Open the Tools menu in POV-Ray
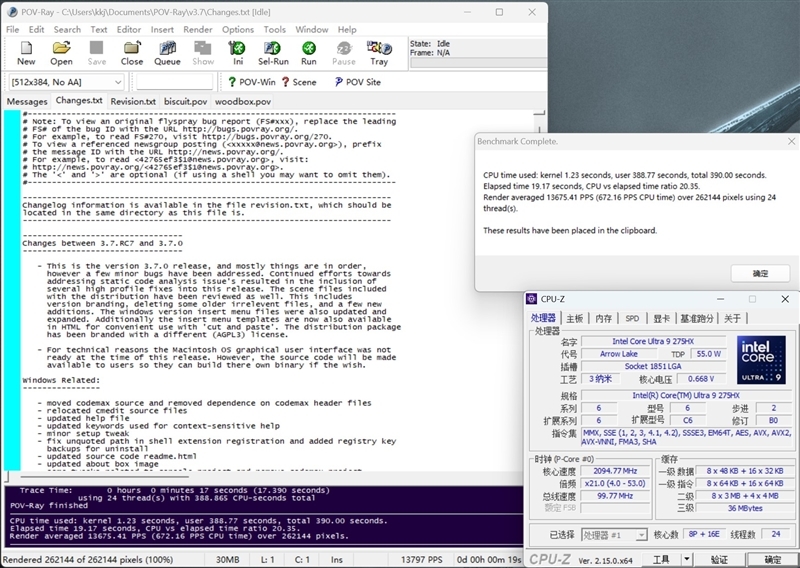The width and height of the screenshot is (800, 568). click(274, 30)
